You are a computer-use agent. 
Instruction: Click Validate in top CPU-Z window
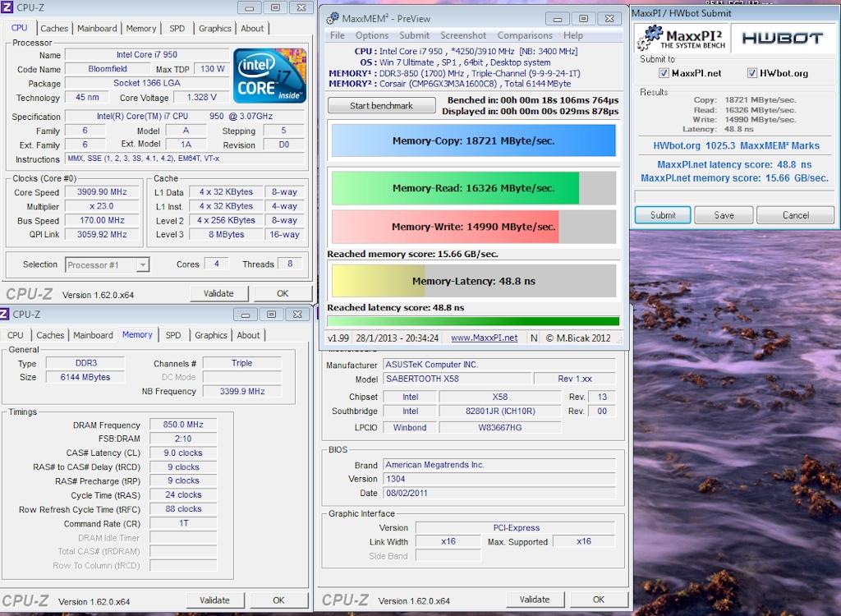(218, 293)
